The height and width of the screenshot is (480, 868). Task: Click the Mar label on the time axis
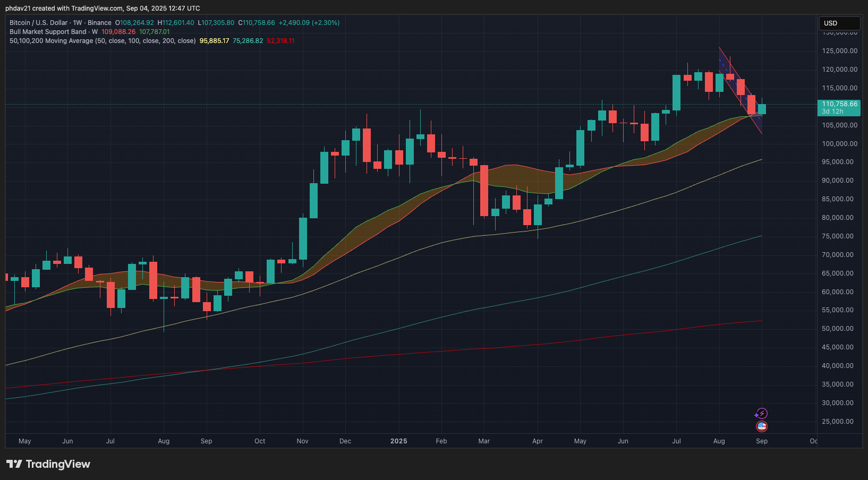pyautogui.click(x=484, y=441)
